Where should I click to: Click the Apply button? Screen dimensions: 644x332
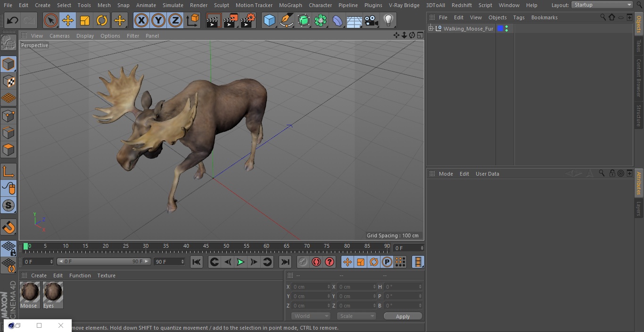point(403,316)
